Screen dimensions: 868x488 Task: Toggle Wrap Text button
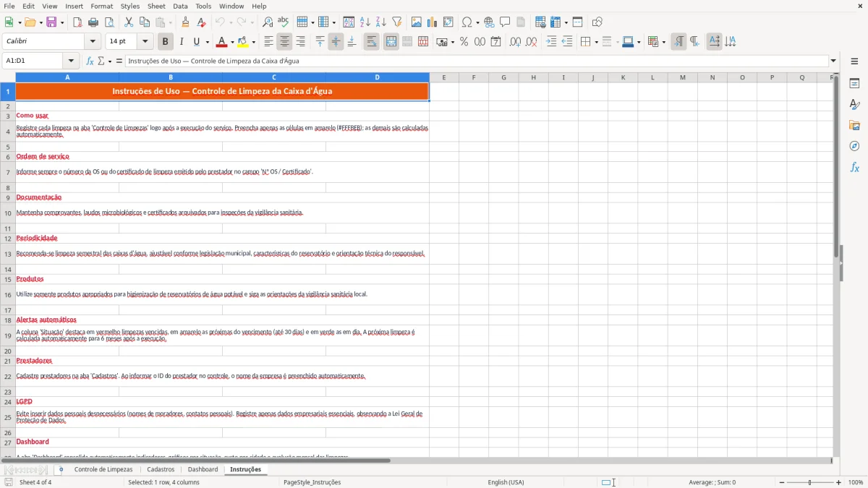pyautogui.click(x=372, y=42)
